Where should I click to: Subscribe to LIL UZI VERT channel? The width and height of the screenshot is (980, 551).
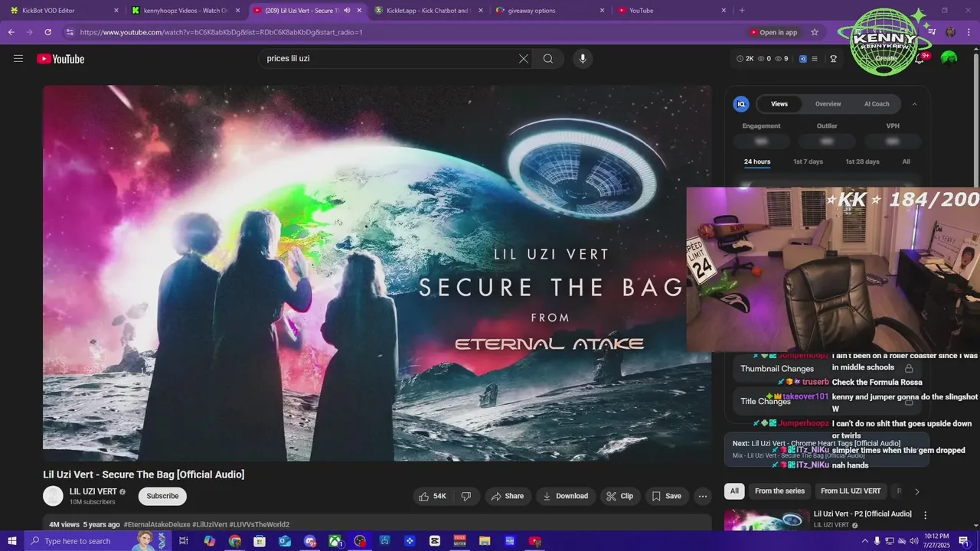162,496
